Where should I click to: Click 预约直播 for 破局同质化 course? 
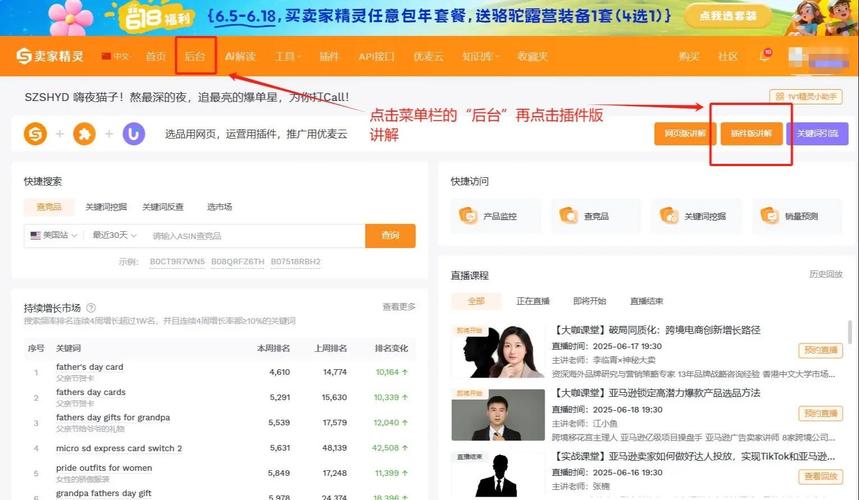820,350
